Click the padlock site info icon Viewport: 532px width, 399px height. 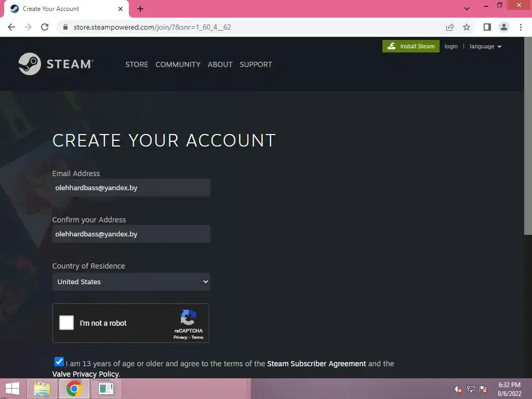(x=65, y=27)
